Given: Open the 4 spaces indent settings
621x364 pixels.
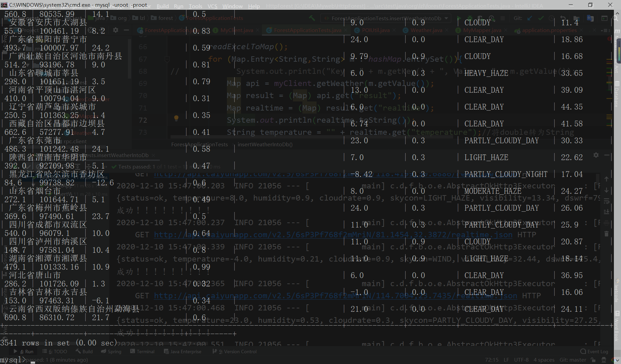Looking at the screenshot, I should pyautogui.click(x=544, y=360).
